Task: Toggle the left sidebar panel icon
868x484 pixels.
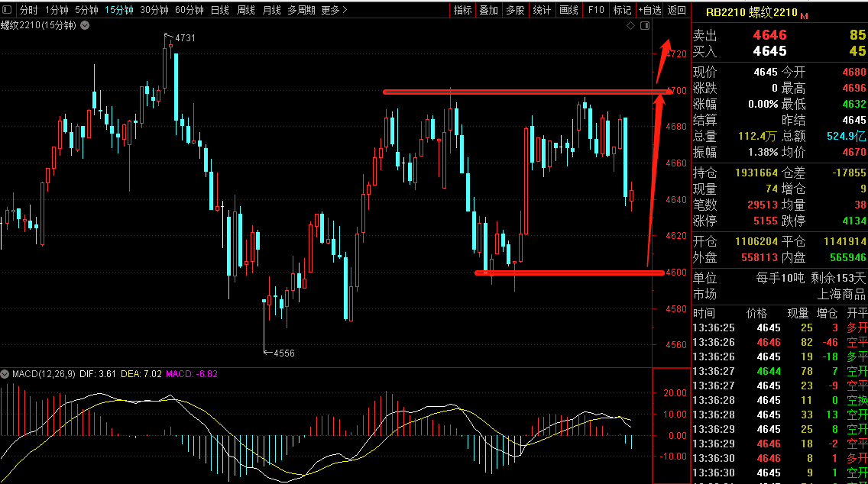Action: click(7, 10)
